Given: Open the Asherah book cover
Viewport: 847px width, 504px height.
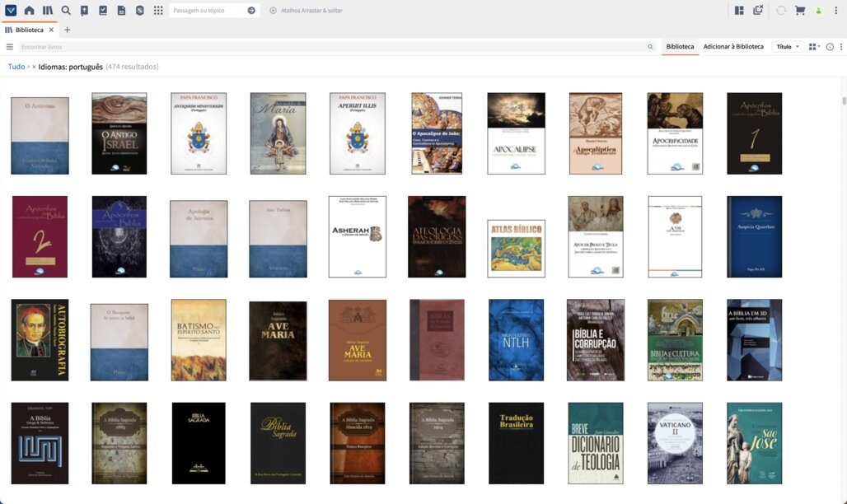Looking at the screenshot, I should click(357, 236).
